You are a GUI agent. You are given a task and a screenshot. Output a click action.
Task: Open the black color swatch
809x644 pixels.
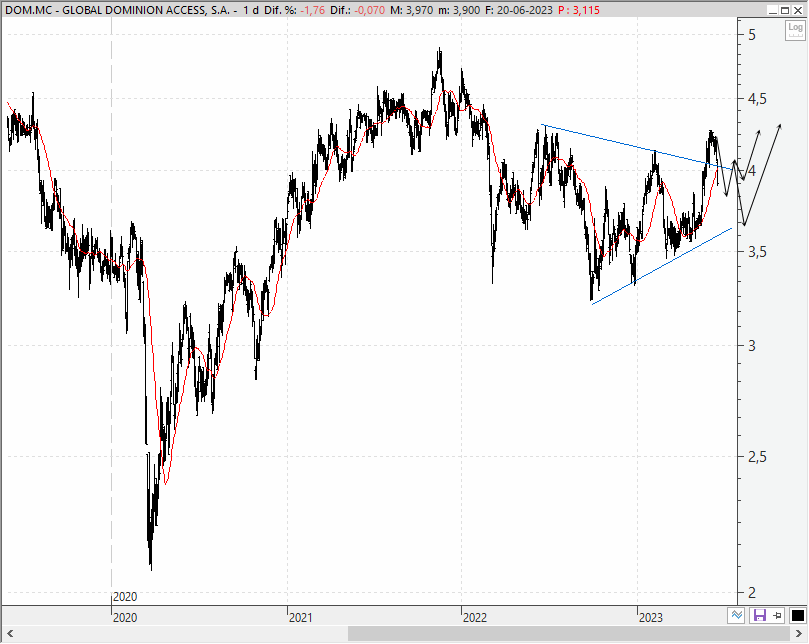797,615
